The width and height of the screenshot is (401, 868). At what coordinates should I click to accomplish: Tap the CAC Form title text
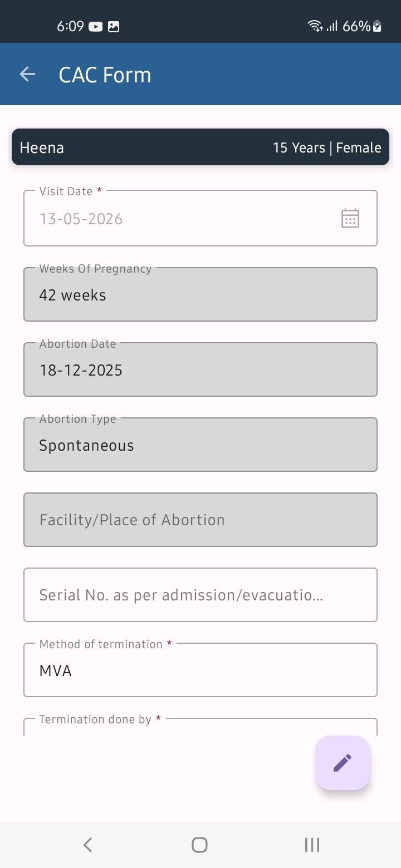tap(105, 75)
